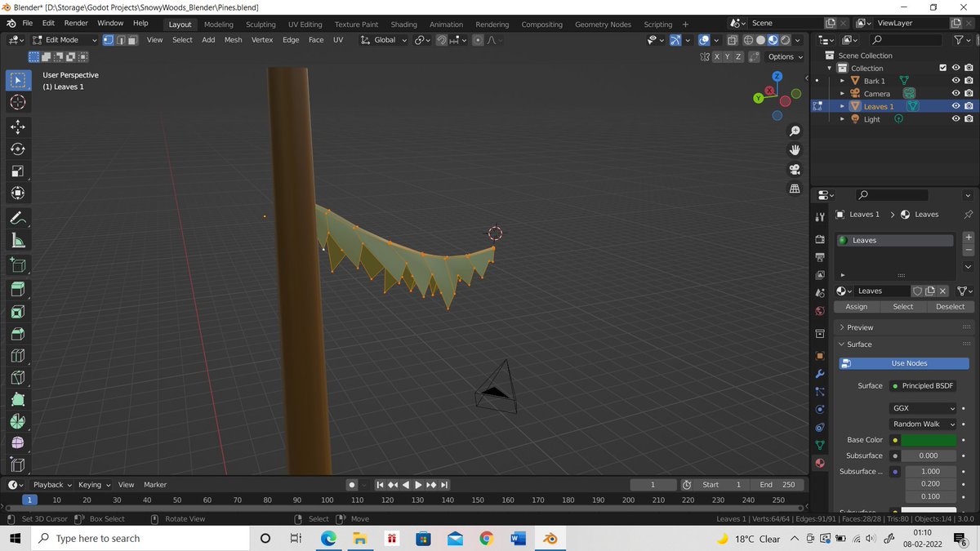The image size is (980, 551).
Task: Open the Playback dropdown in timeline
Action: coord(52,484)
